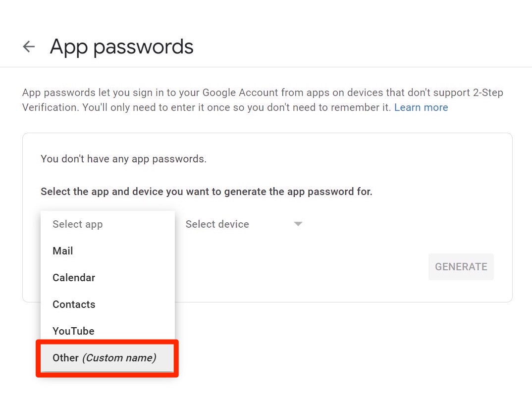
Task: Choose Mail from the app list
Action: click(63, 251)
